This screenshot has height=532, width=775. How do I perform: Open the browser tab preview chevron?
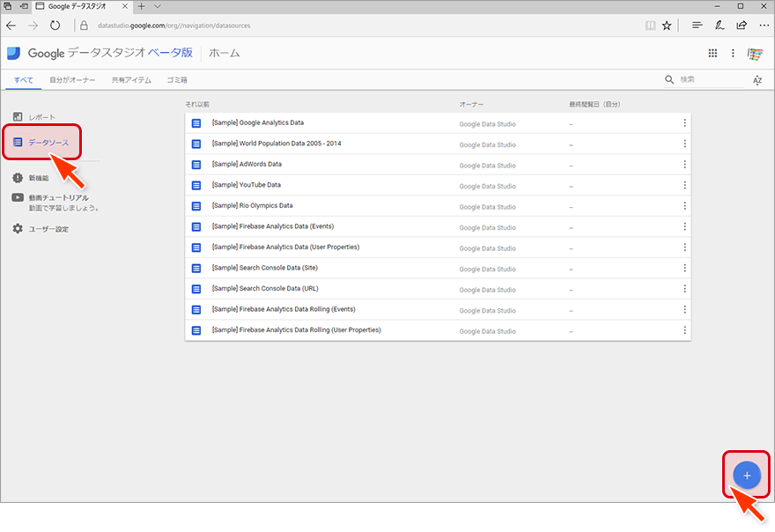(x=157, y=6)
